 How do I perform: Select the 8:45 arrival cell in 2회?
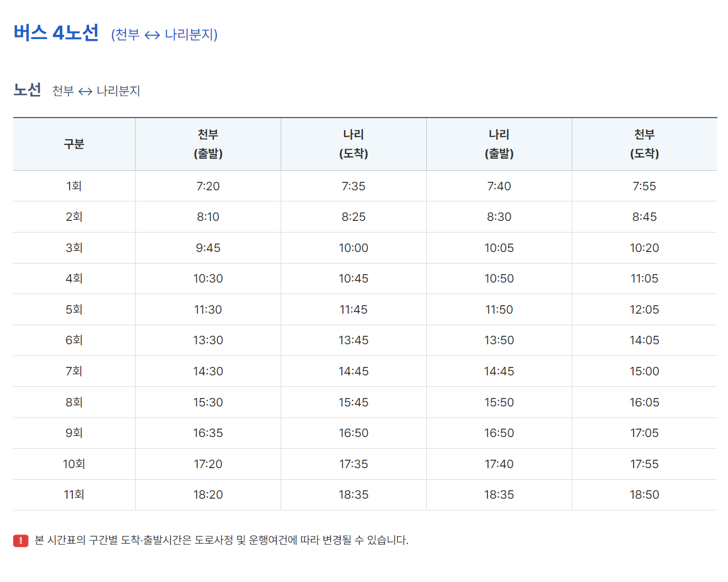pyautogui.click(x=645, y=217)
